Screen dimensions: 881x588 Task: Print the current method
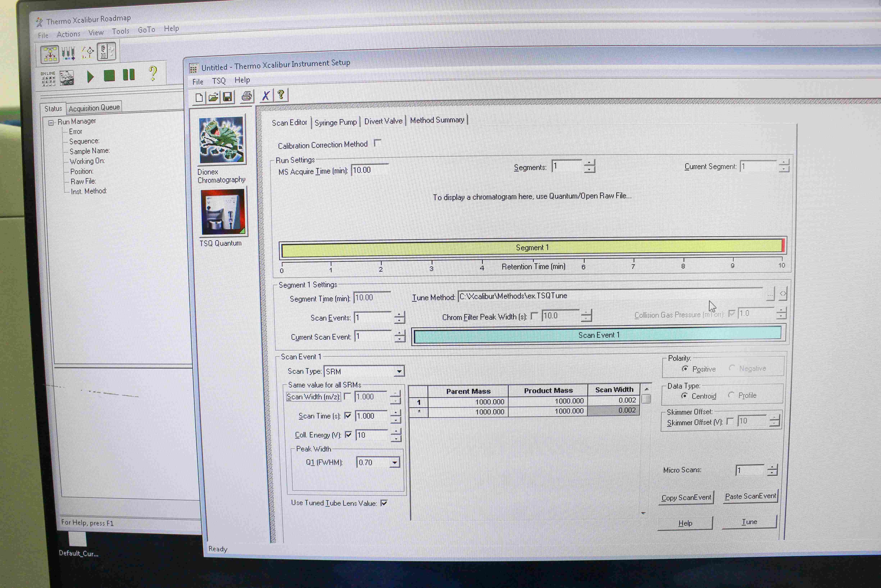coord(247,96)
